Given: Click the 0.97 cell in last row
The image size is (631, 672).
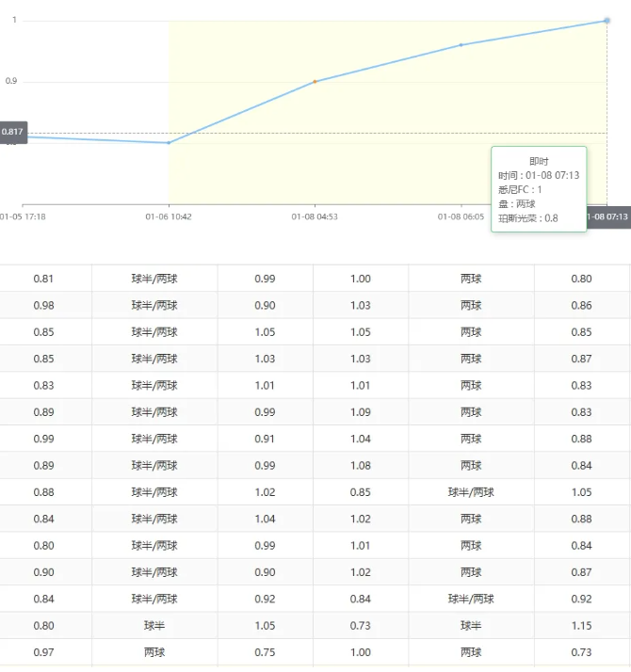Looking at the screenshot, I should tap(43, 652).
